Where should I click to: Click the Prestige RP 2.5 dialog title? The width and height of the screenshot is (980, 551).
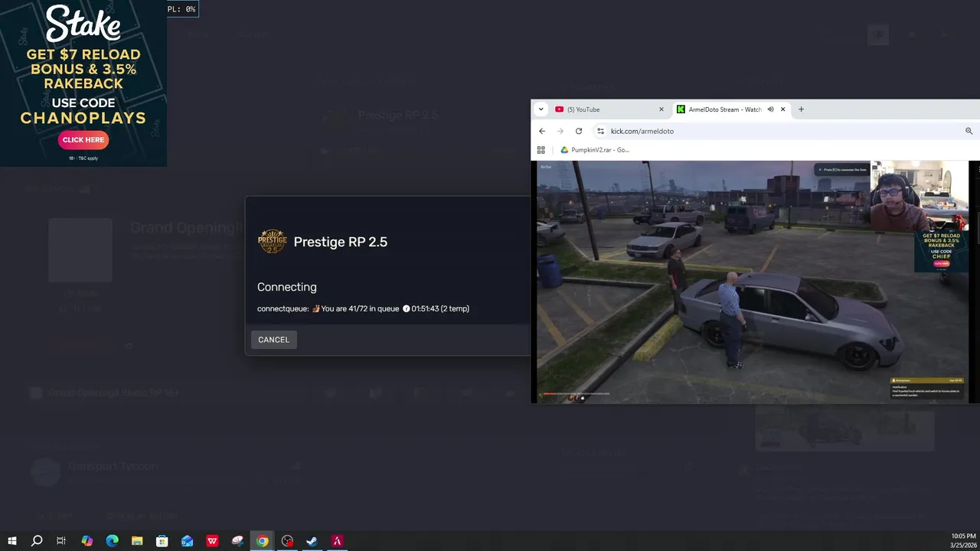click(341, 242)
